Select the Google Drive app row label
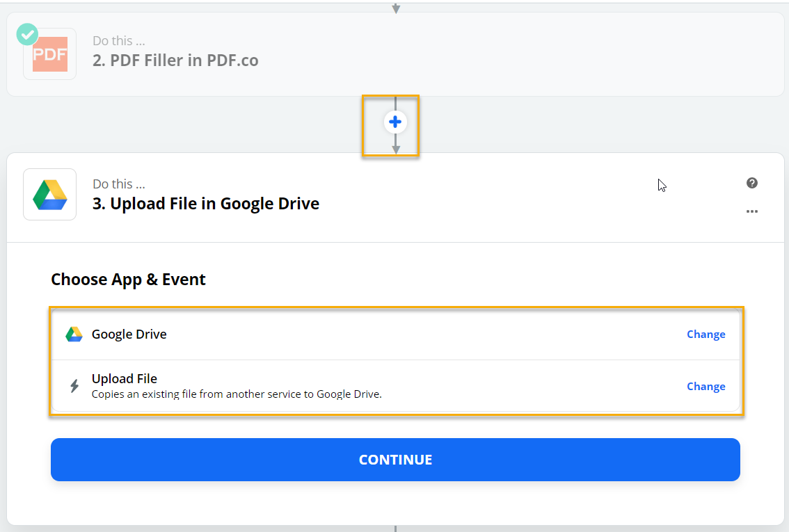The width and height of the screenshot is (789, 532). coord(129,334)
